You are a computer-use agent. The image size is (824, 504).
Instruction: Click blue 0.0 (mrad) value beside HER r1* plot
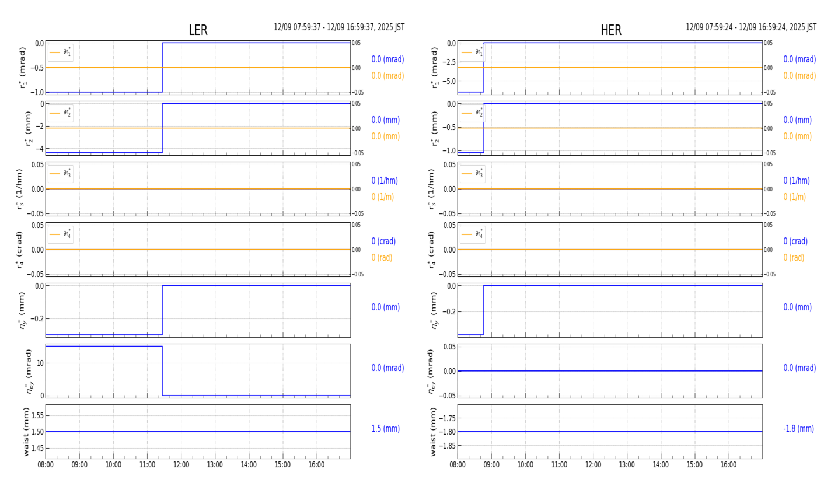(x=799, y=60)
